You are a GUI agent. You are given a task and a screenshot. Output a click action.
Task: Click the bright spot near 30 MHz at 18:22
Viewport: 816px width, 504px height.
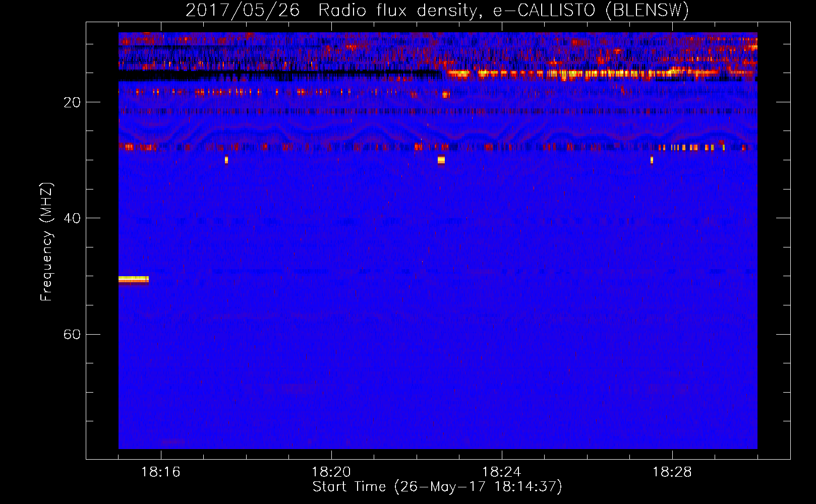tap(441, 160)
